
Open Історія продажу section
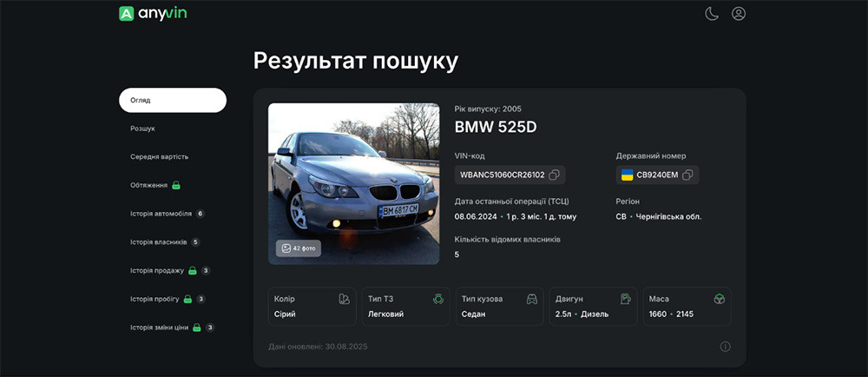[157, 271]
